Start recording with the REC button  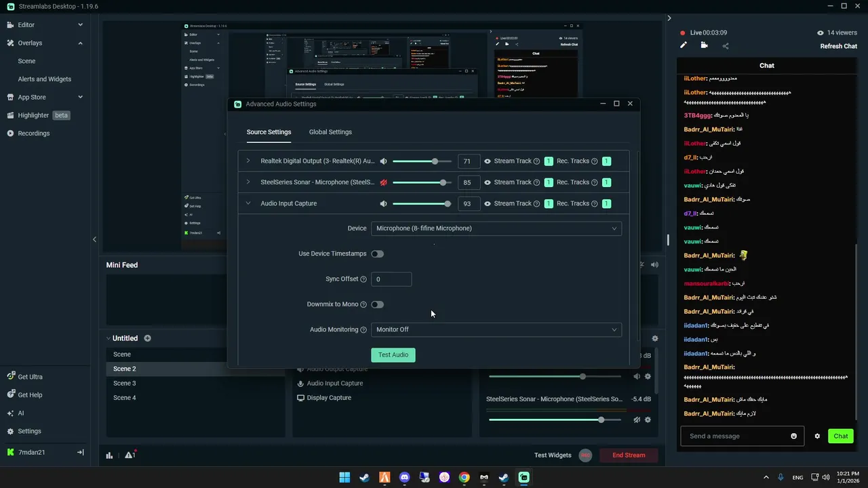point(585,455)
